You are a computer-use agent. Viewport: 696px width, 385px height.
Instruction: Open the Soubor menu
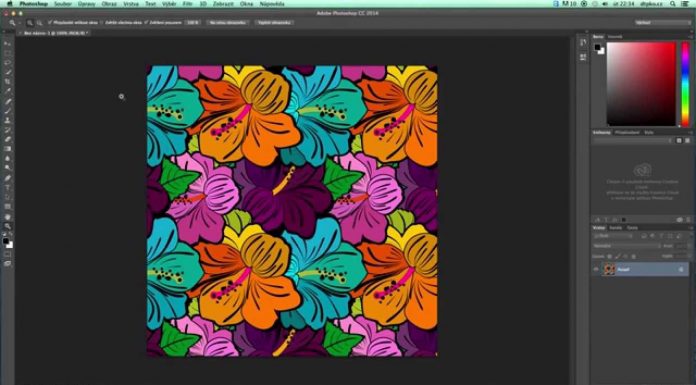(63, 4)
